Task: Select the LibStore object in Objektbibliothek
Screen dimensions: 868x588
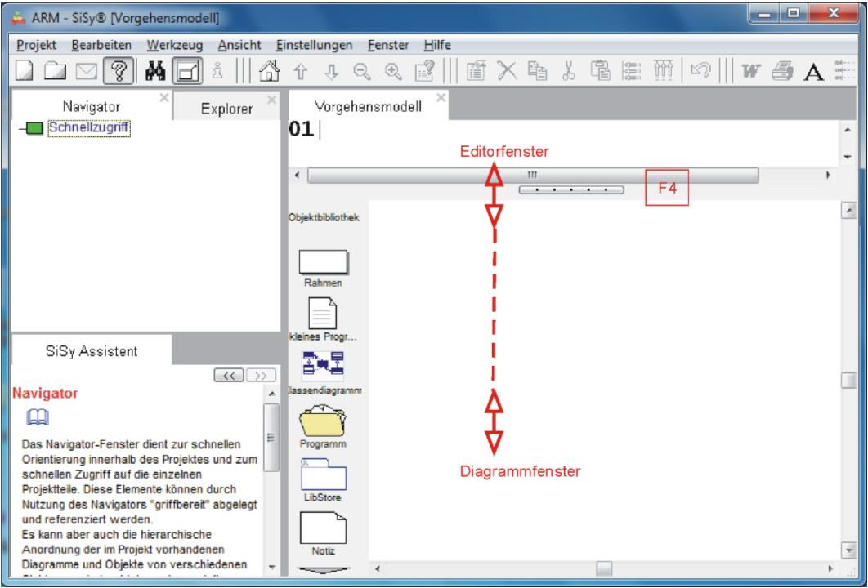Action: [325, 474]
